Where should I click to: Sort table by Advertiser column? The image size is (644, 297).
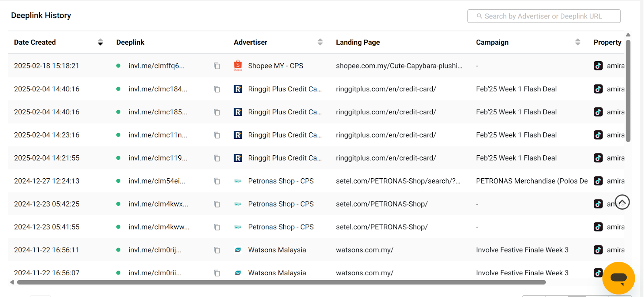pos(320,42)
